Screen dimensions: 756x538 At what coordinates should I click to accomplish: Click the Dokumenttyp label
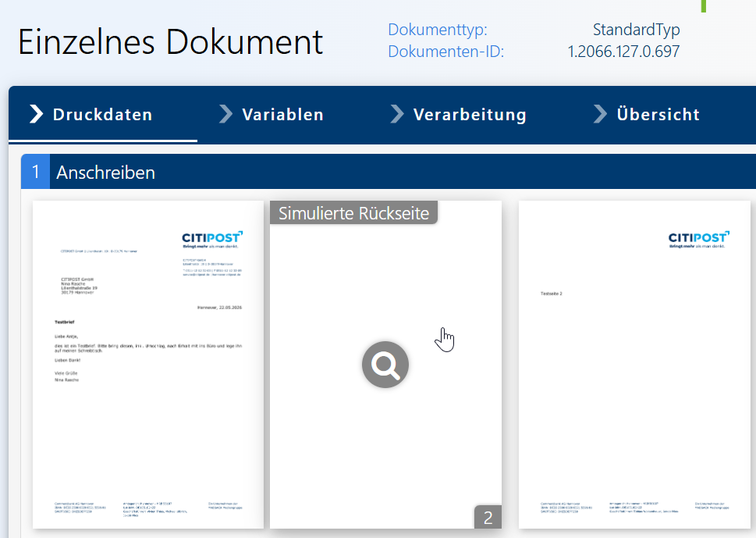coord(438,30)
